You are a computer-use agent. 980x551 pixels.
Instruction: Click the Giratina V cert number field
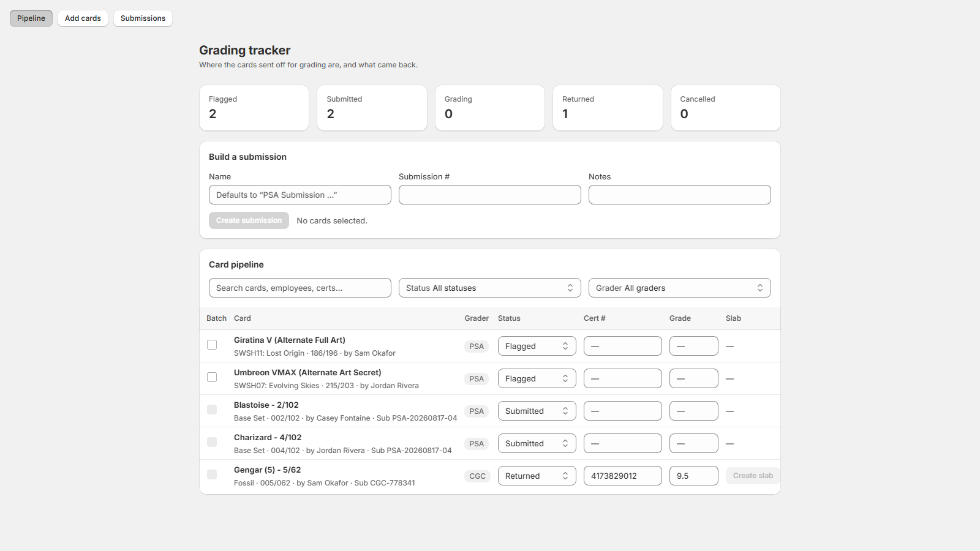623,346
